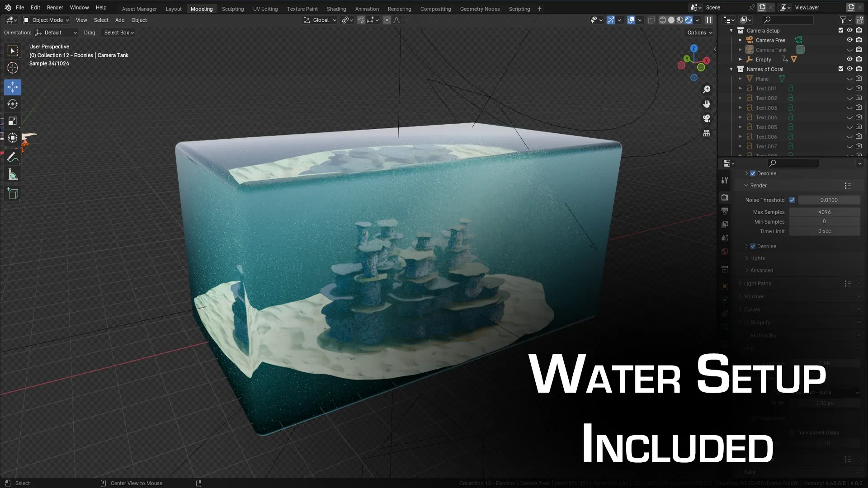Select the Move tool in toolbar
The height and width of the screenshot is (488, 868).
click(13, 86)
